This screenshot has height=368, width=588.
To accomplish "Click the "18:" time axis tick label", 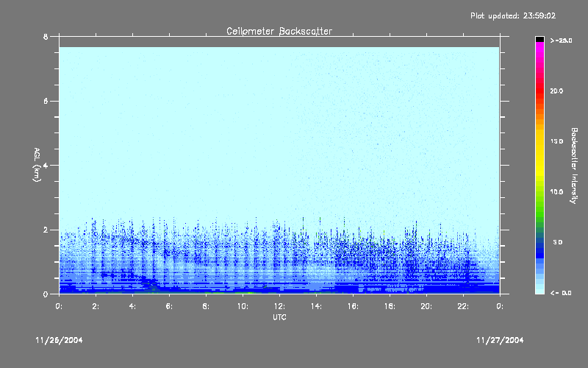I will click(390, 306).
